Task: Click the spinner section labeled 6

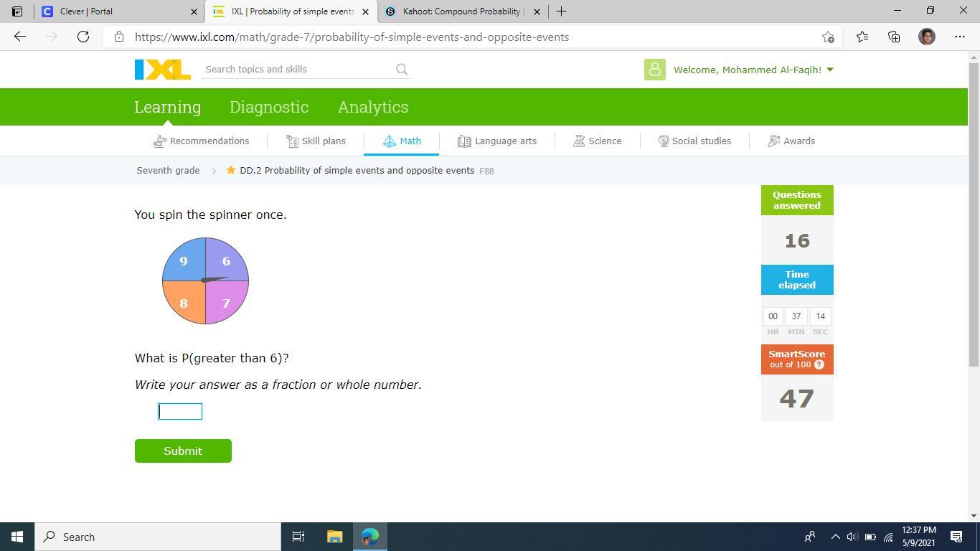Action: coord(225,261)
